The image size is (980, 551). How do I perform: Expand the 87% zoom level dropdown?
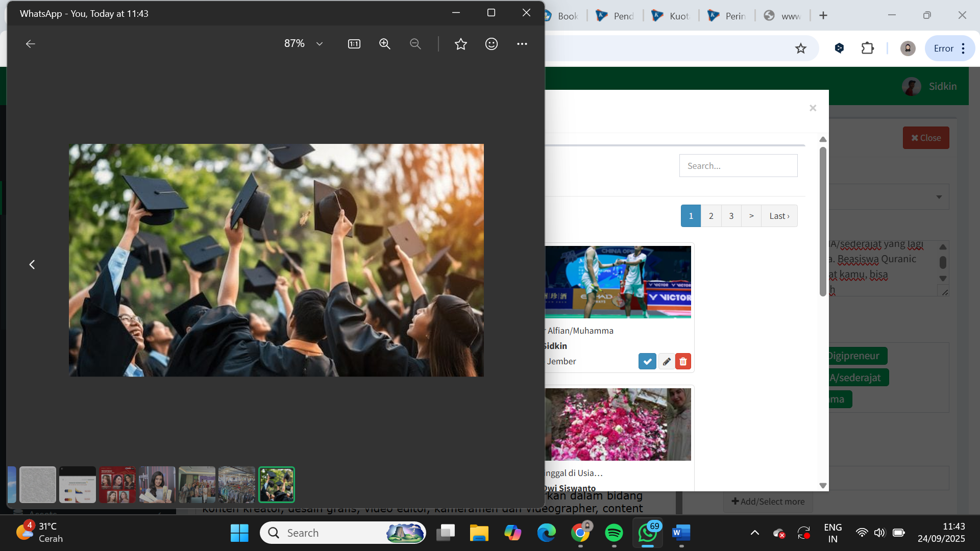[x=320, y=44]
